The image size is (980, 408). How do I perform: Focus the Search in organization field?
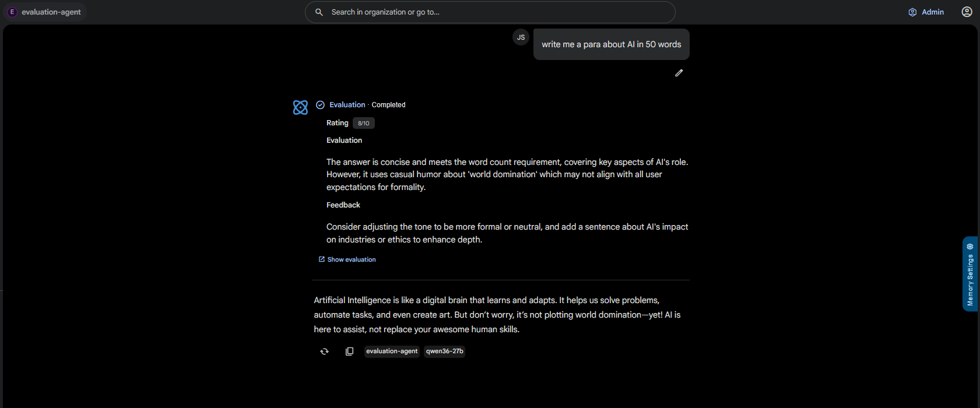pos(490,12)
